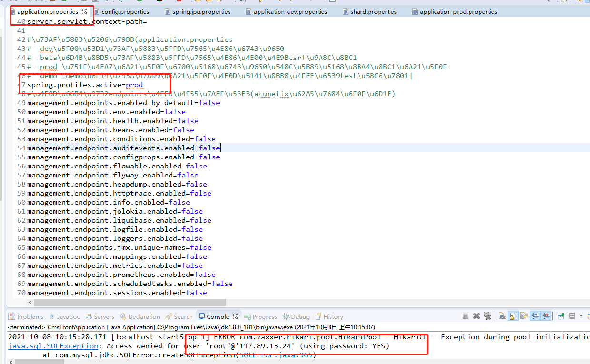Image resolution: width=590 pixels, height=364 pixels.
Task: Click line management.endpoint.loggers.enabled=false
Action: [x=115, y=238]
